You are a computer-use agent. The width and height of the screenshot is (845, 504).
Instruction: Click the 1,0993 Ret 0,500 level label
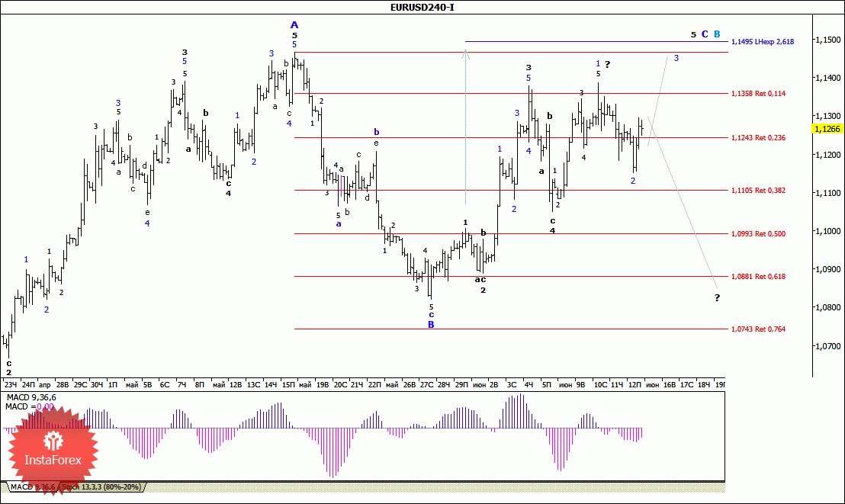758,233
